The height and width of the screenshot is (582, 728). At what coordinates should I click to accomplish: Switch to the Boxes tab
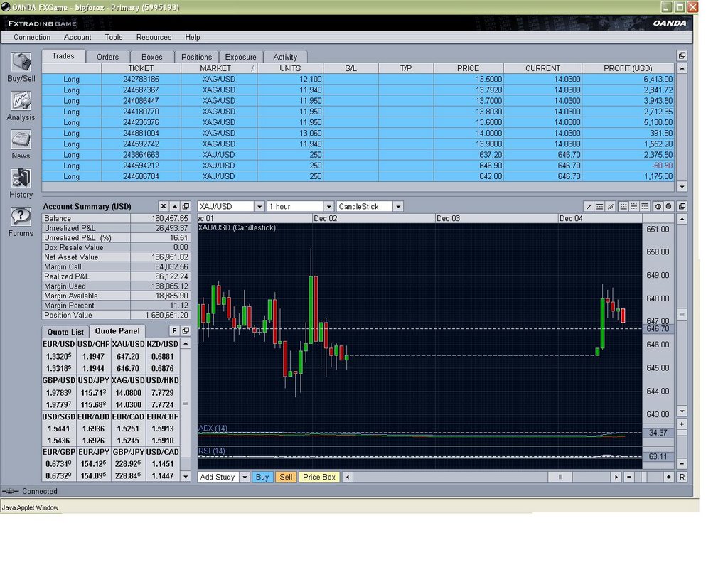pos(152,57)
